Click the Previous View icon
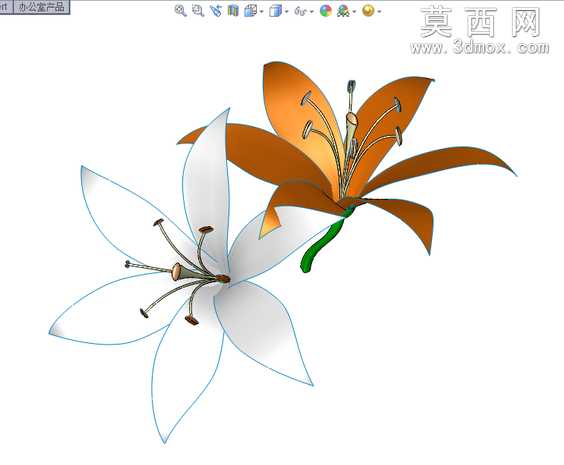The width and height of the screenshot is (564, 465). tap(216, 11)
